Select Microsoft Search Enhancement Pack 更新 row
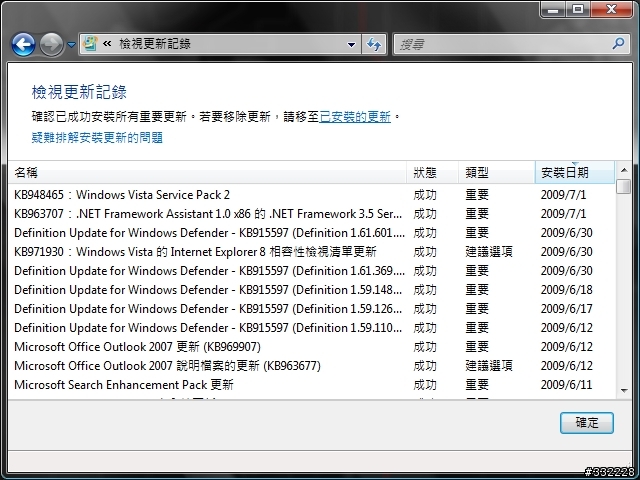The width and height of the screenshot is (640, 480). click(311, 384)
